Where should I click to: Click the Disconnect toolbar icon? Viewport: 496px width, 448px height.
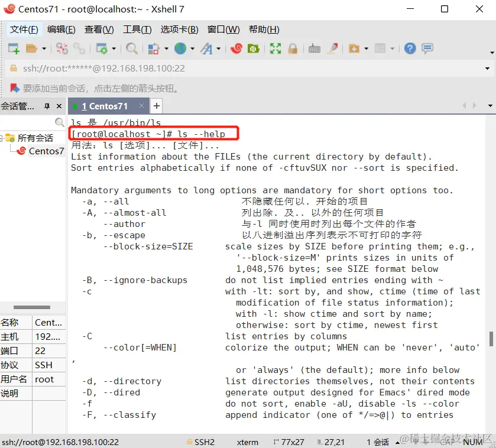click(x=61, y=48)
